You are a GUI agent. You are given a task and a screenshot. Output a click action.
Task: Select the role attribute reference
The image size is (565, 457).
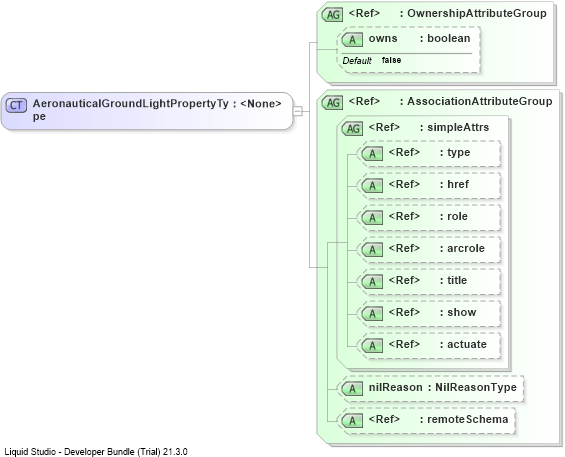[x=431, y=217]
